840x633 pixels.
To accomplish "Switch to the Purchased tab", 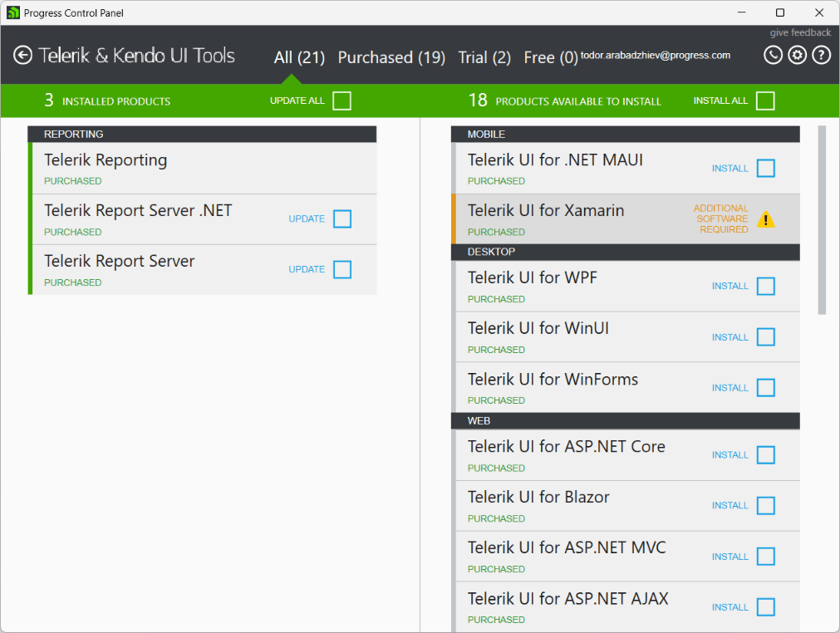I will pos(391,57).
